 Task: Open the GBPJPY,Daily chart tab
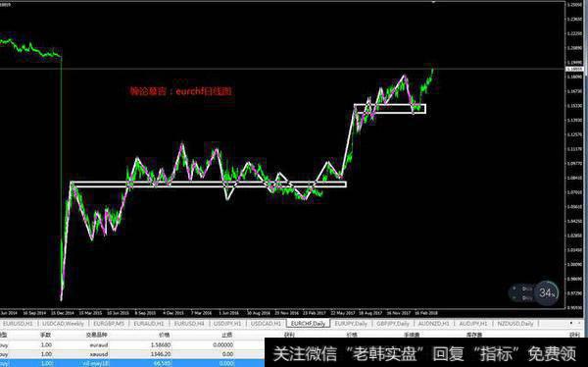coord(393,324)
